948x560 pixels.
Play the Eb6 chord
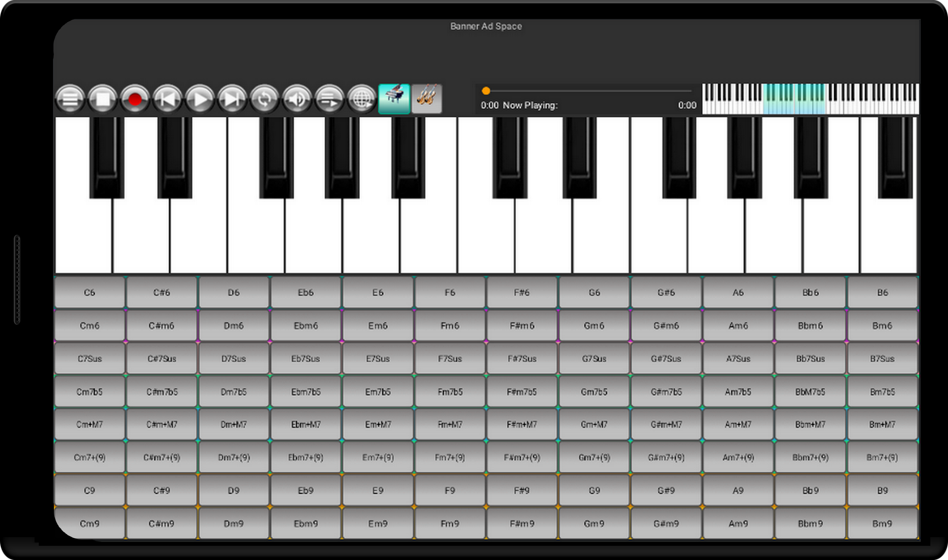point(306,292)
